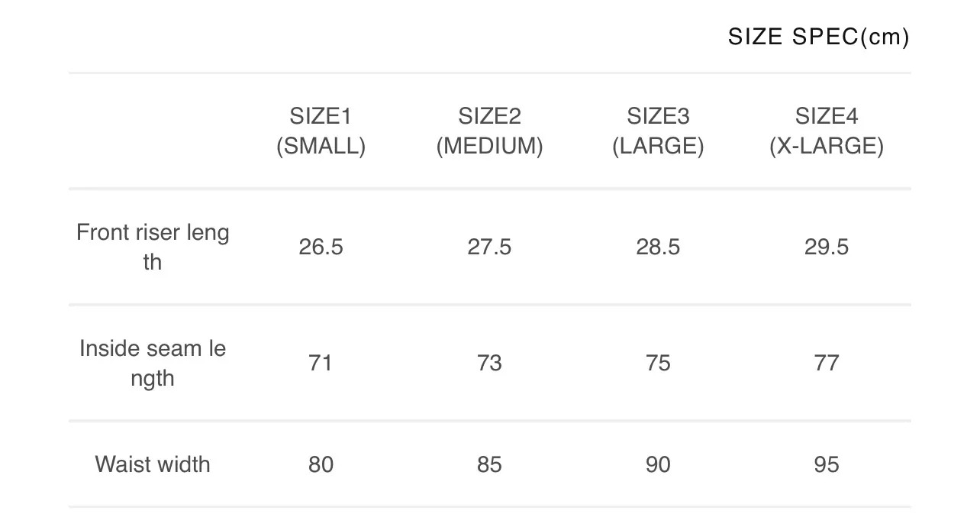980x527 pixels.
Task: Select the SIZE1 (SMALL) column header
Action: [x=321, y=131]
